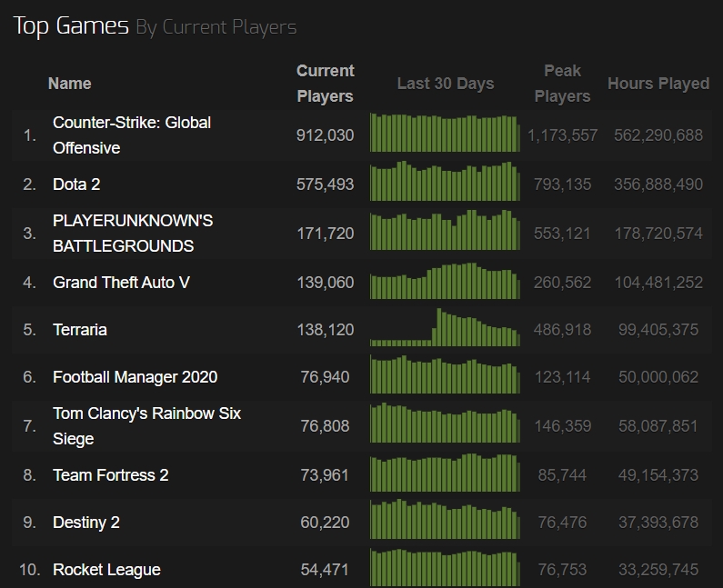Select current players value 171,720
Image resolution: width=723 pixels, height=588 pixels.
pyautogui.click(x=325, y=234)
